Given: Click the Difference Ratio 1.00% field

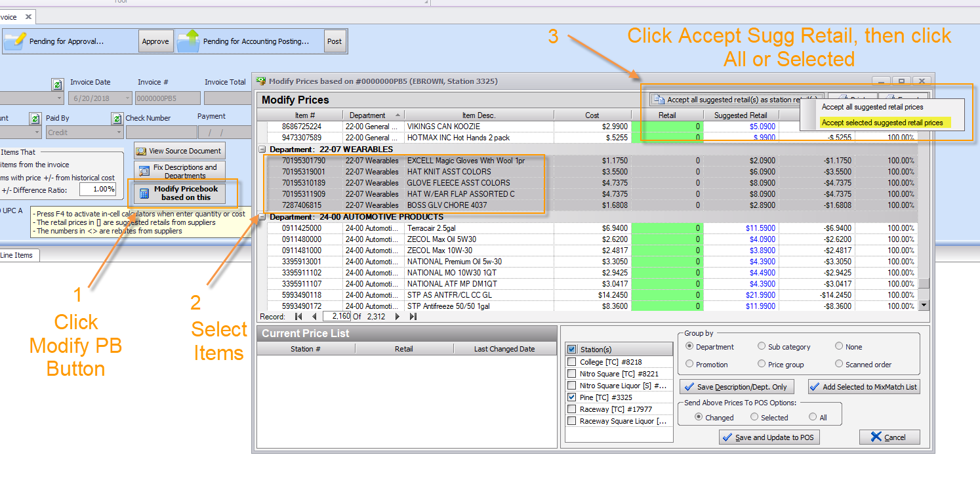Looking at the screenshot, I should click(98, 190).
